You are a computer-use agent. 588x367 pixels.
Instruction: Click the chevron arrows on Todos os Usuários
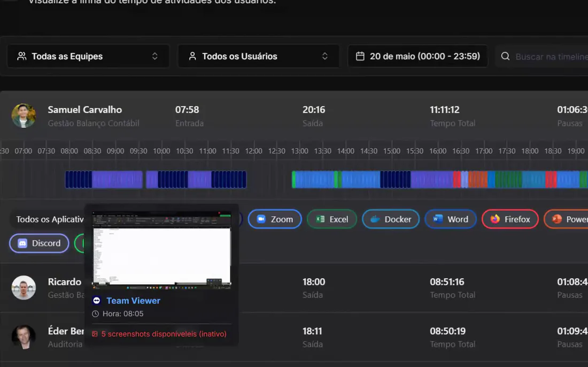(x=325, y=56)
